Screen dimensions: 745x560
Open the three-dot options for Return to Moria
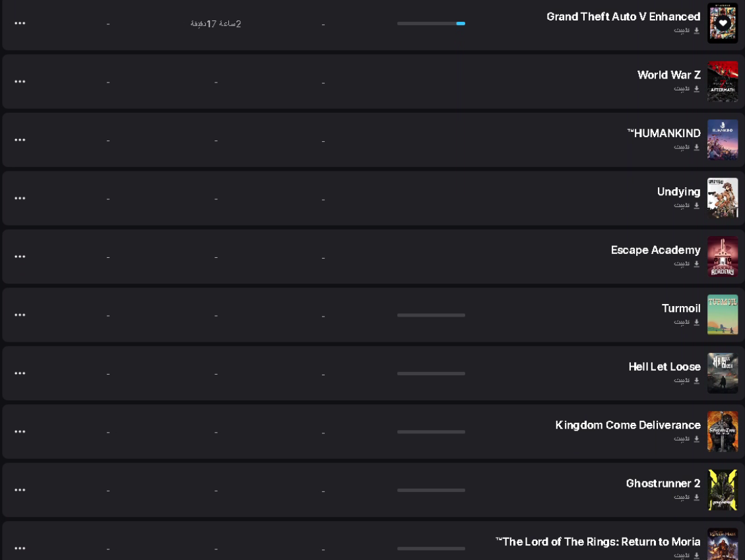[x=20, y=549]
